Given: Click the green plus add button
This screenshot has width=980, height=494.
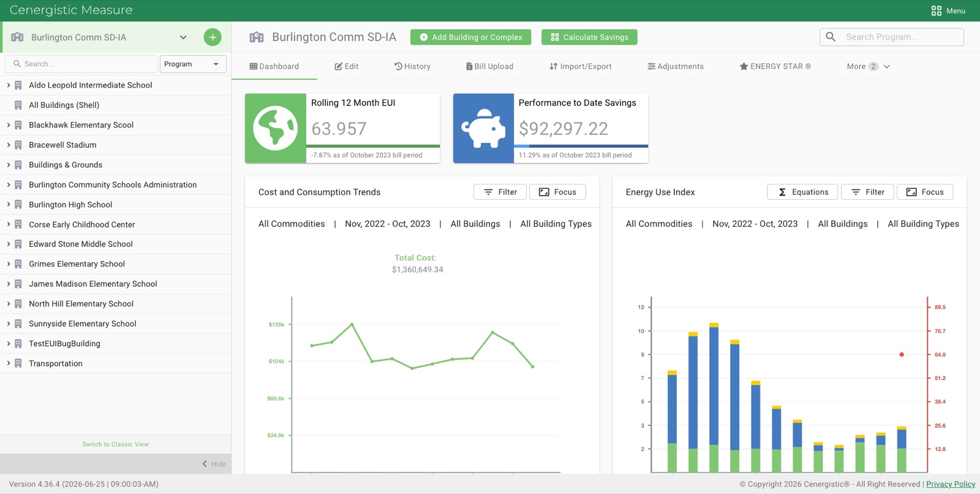Looking at the screenshot, I should click(x=213, y=37).
